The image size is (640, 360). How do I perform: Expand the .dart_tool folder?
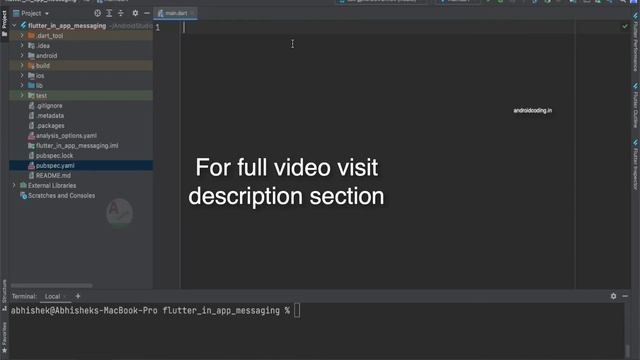pos(22,36)
